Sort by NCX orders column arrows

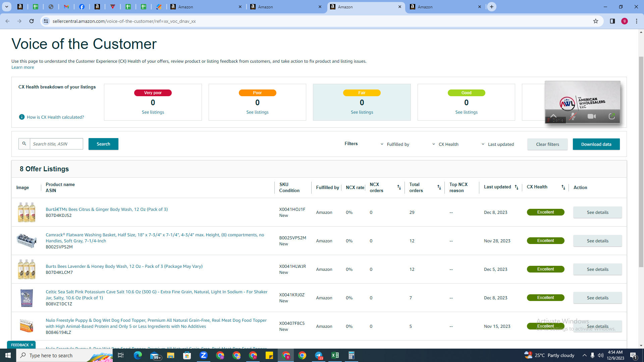pyautogui.click(x=399, y=187)
